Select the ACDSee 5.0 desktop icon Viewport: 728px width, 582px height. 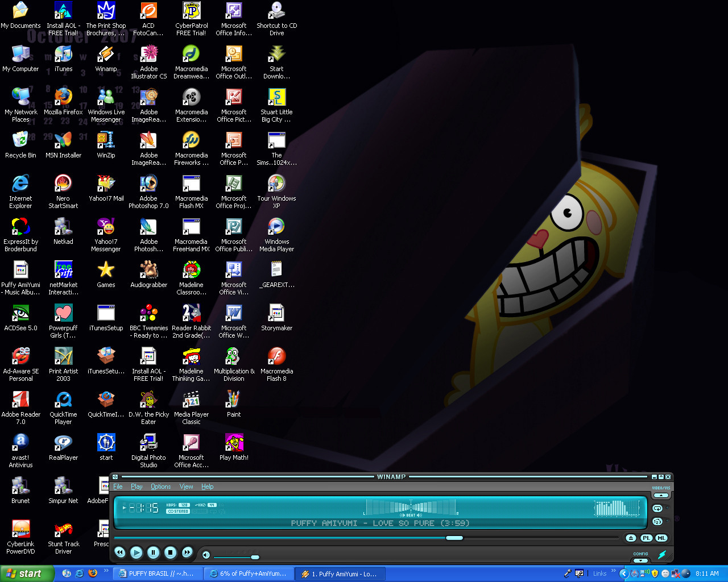coord(20,318)
